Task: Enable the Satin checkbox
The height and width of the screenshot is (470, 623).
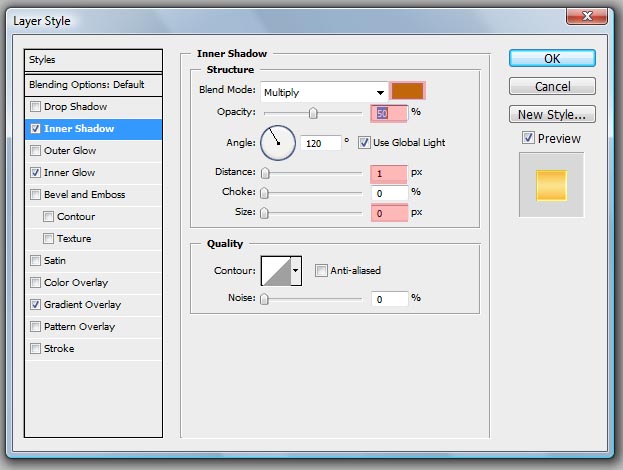Action: (x=35, y=261)
